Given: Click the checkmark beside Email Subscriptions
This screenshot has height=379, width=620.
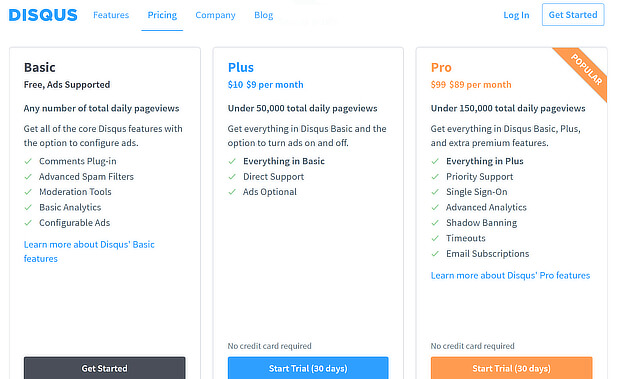Looking at the screenshot, I should (x=435, y=254).
